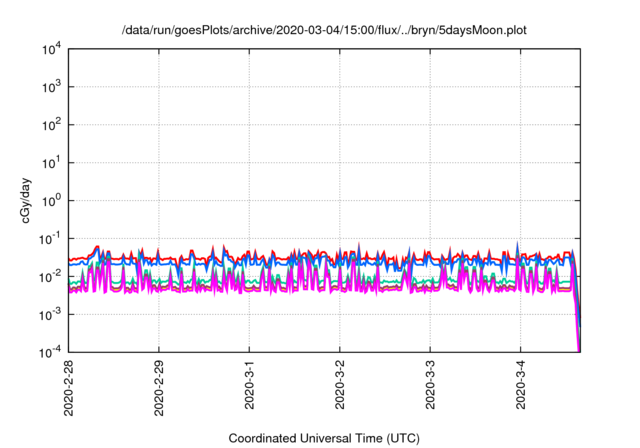This screenshot has height=448, width=640.
Task: Click the 10^1 y-axis tick label
Action: click(52, 163)
